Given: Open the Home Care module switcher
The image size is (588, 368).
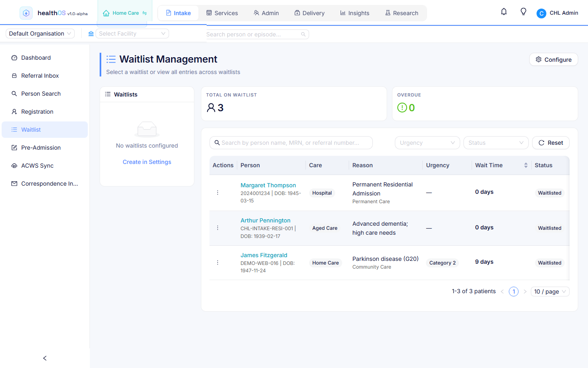Looking at the screenshot, I should pyautogui.click(x=125, y=13).
